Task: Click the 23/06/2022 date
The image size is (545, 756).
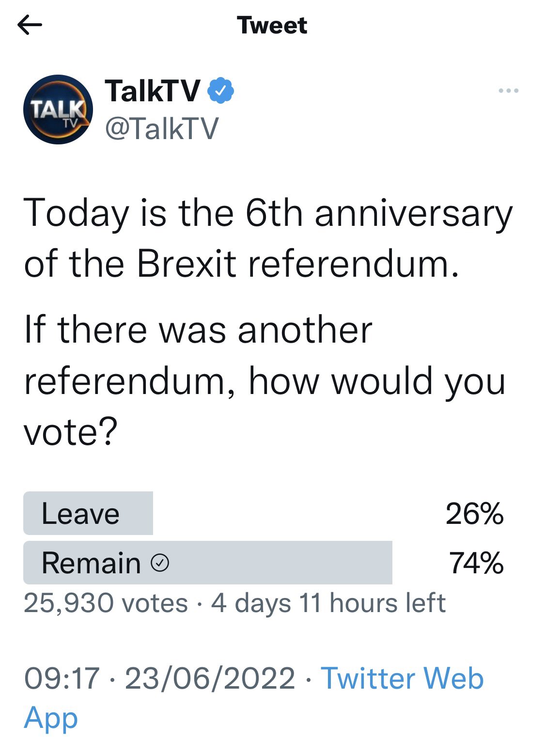Action: click(210, 678)
